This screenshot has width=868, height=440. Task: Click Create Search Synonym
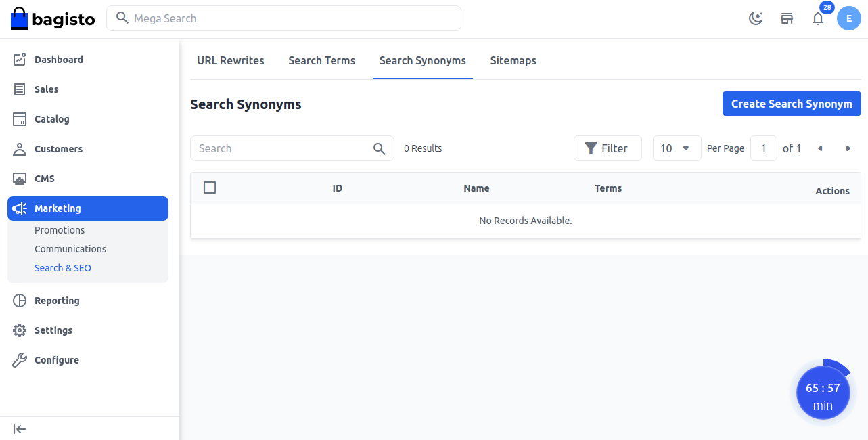(x=791, y=104)
